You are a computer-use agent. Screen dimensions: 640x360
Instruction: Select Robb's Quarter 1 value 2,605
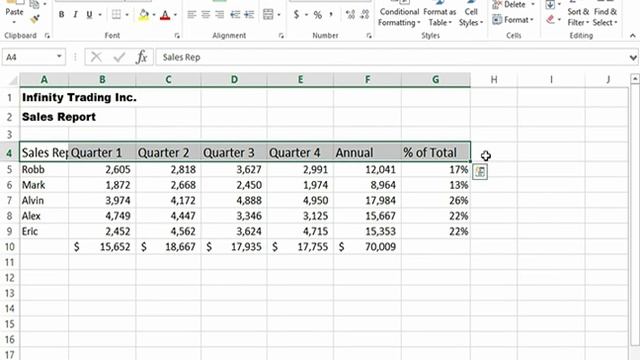coord(102,169)
